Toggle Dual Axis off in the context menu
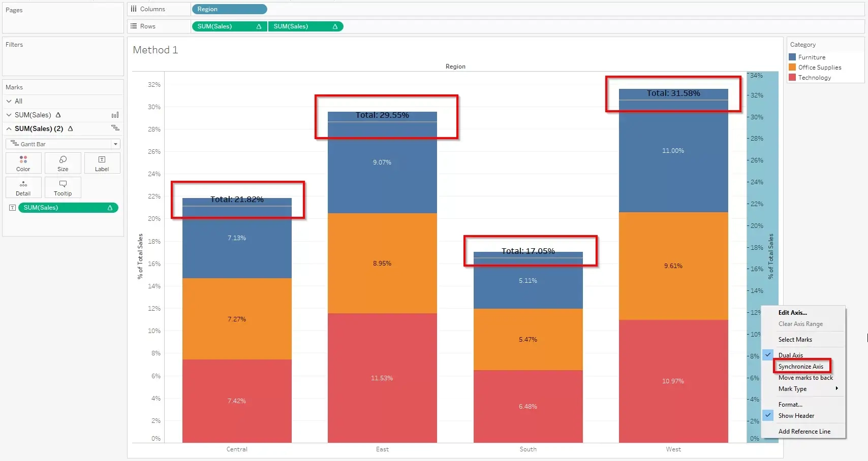The width and height of the screenshot is (868, 461). click(x=790, y=355)
